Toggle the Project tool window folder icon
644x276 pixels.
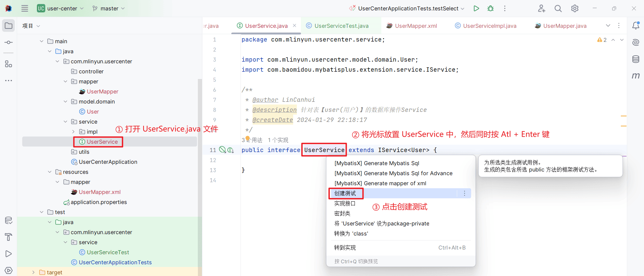click(x=9, y=26)
